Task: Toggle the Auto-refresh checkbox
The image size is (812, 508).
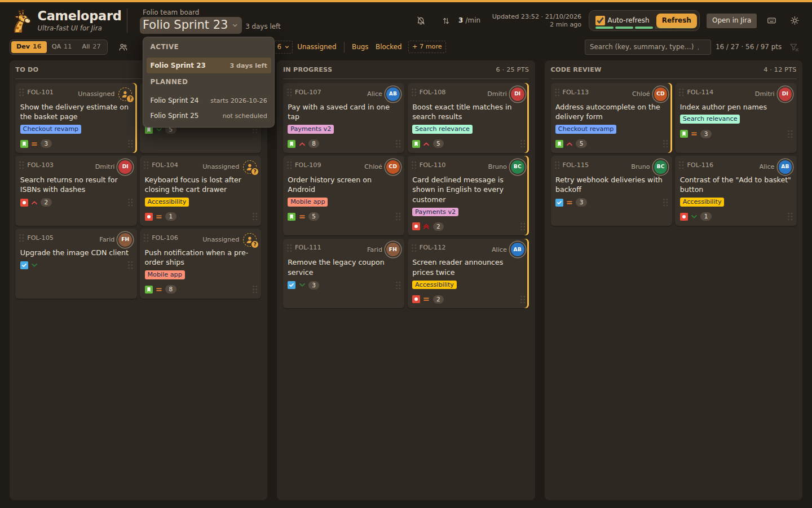Action: point(601,21)
